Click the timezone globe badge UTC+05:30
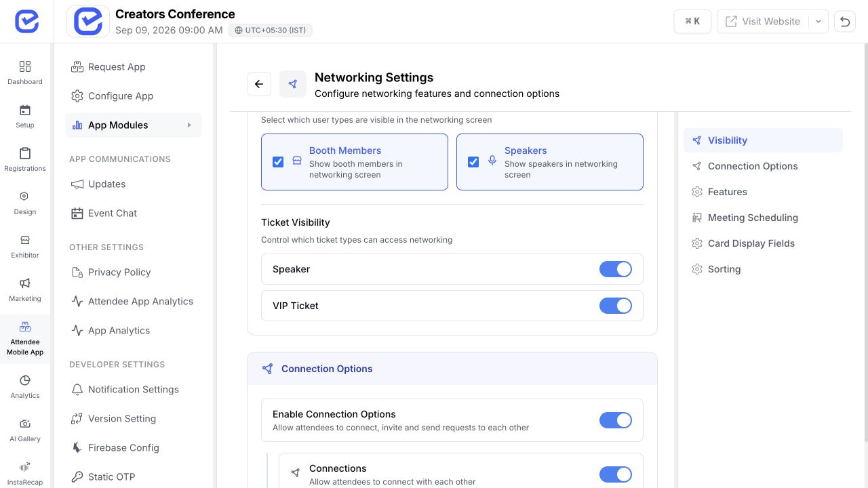The height and width of the screenshot is (488, 868). point(271,30)
